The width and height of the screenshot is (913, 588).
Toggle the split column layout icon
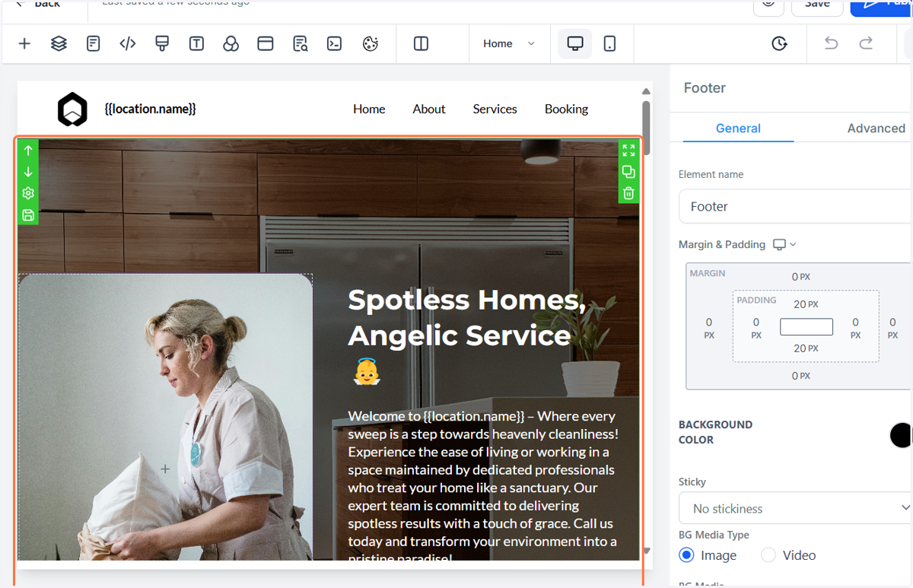[x=421, y=43]
